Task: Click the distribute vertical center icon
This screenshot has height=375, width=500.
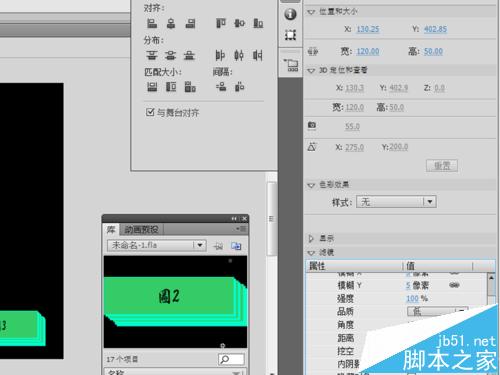Action: [x=170, y=55]
